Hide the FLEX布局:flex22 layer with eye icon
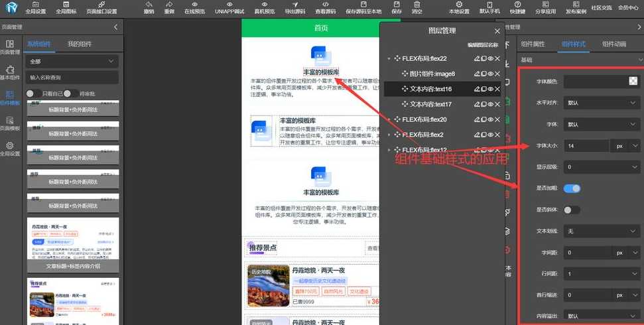The height and width of the screenshot is (325, 644). pos(490,59)
